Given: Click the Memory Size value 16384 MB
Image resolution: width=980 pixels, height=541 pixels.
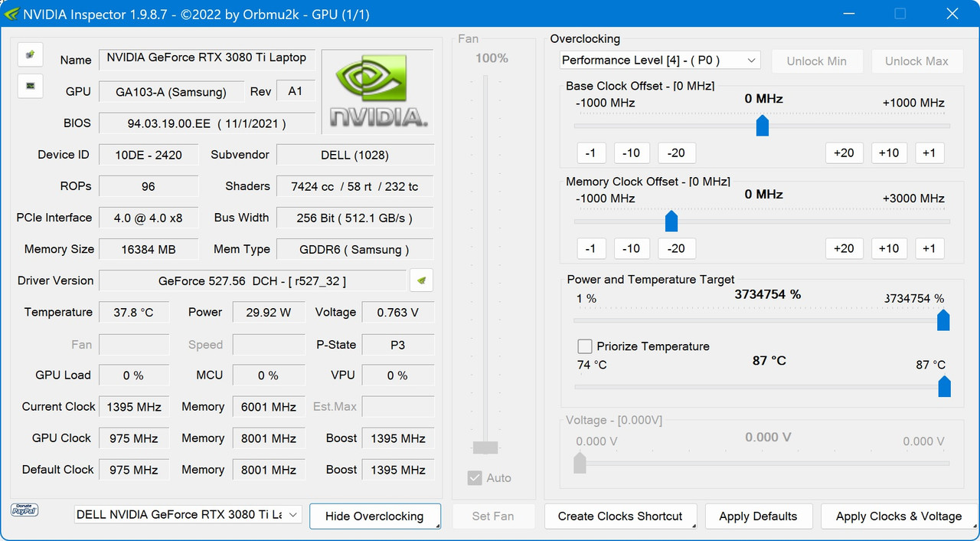Looking at the screenshot, I should point(149,250).
